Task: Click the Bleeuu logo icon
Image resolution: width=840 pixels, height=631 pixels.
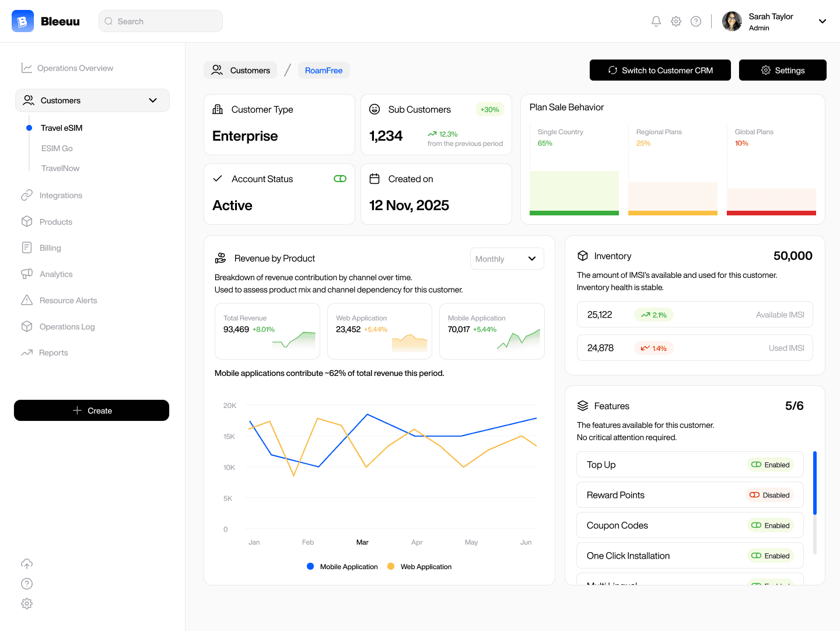Action: [23, 21]
